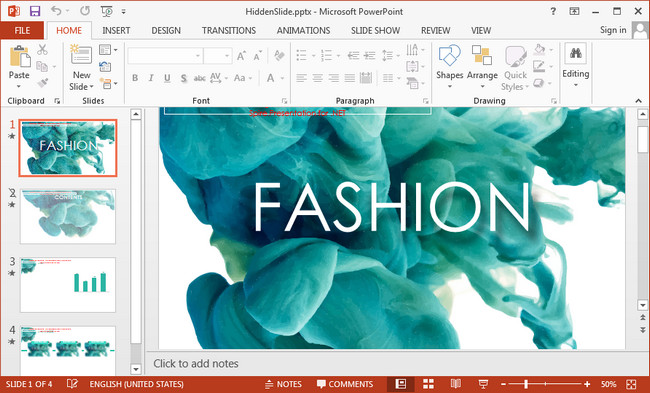Image resolution: width=650 pixels, height=393 pixels.
Task: Activate the Format Painter brush
Action: [x=42, y=82]
